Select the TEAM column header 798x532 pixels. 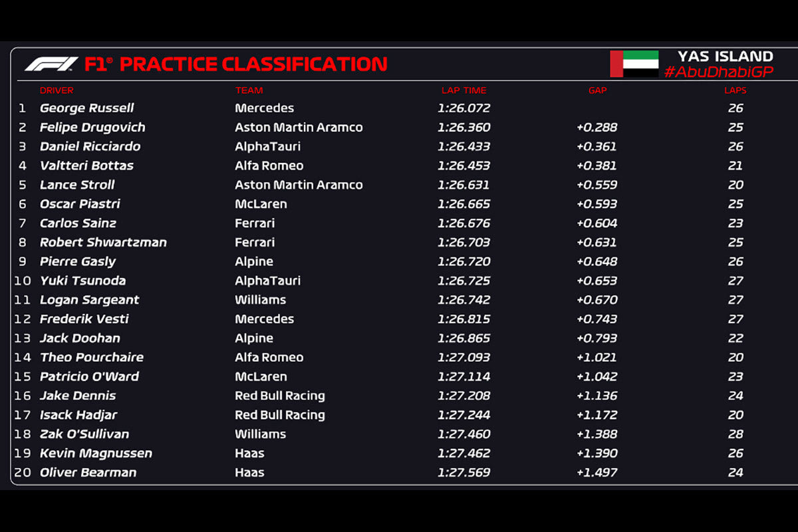[249, 90]
